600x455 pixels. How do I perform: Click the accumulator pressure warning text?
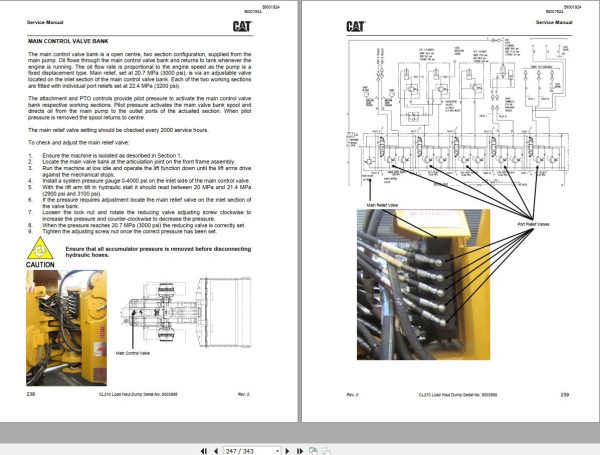point(158,252)
